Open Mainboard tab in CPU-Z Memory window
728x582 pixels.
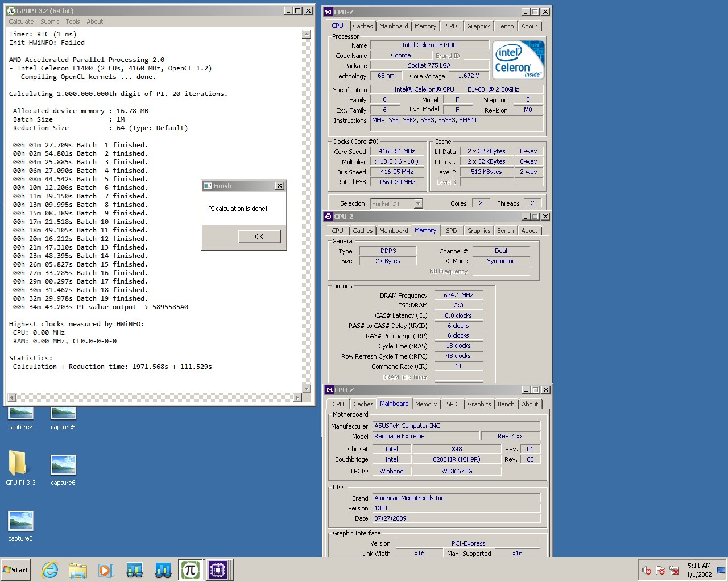394,231
